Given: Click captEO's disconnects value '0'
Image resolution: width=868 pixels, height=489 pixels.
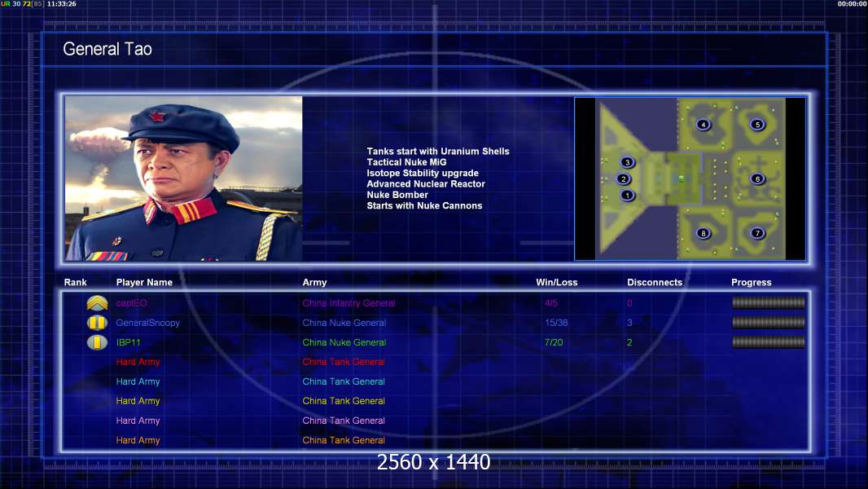Looking at the screenshot, I should pyautogui.click(x=629, y=303).
